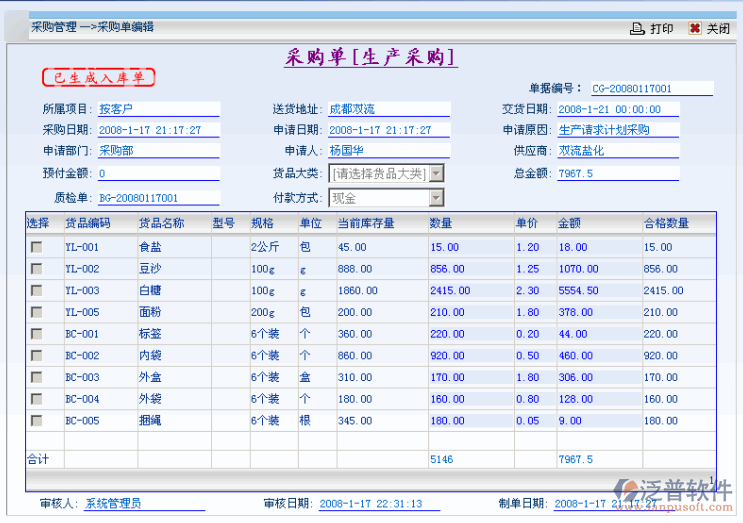Click 系统管理员 reviewer name

[x=113, y=504]
